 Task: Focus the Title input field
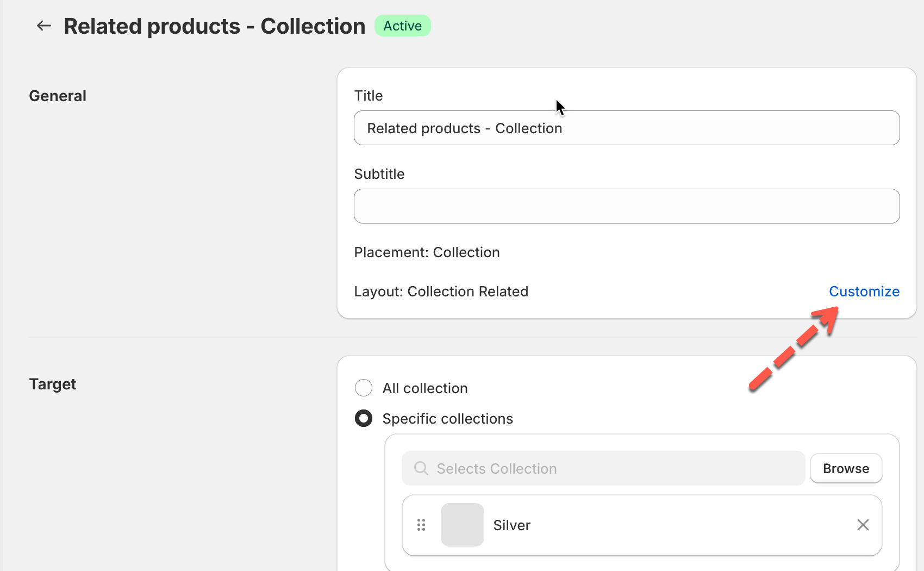tap(626, 128)
